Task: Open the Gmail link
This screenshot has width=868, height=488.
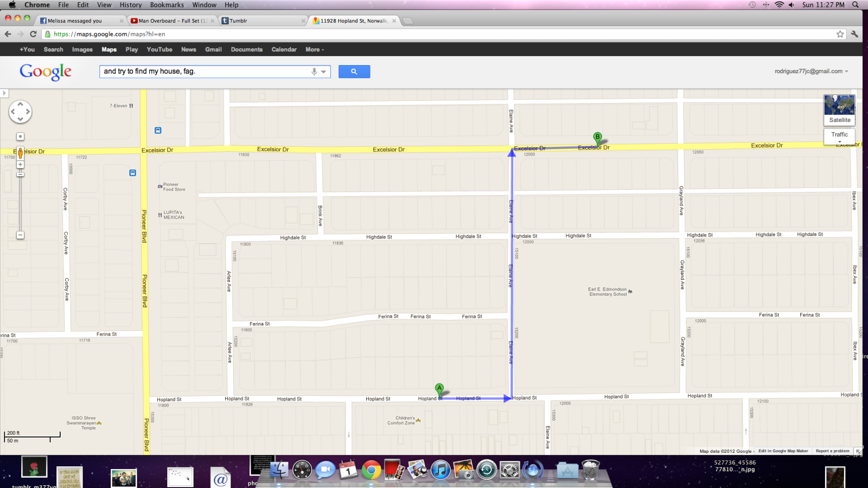Action: [213, 49]
